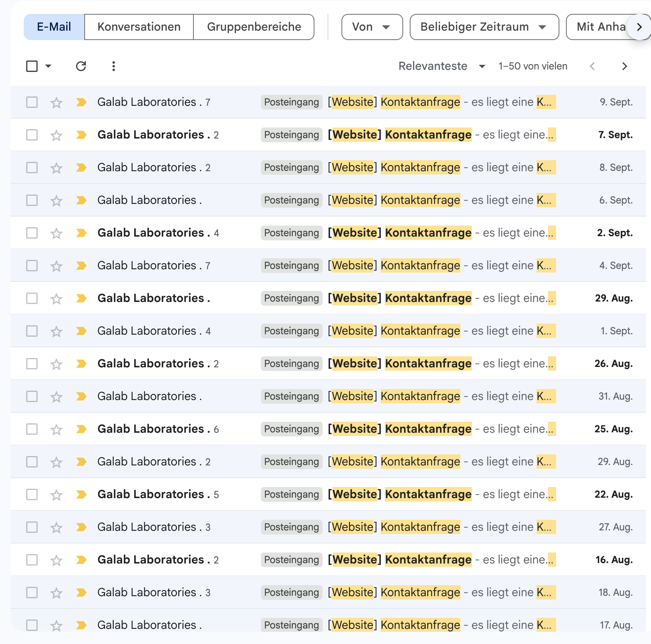Switch to the Gruppenbereiche tab
The height and width of the screenshot is (644, 651).
pyautogui.click(x=254, y=27)
